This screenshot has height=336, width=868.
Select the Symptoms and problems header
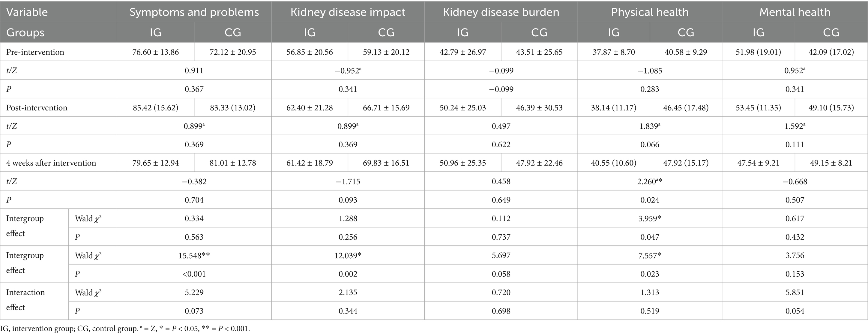click(194, 12)
